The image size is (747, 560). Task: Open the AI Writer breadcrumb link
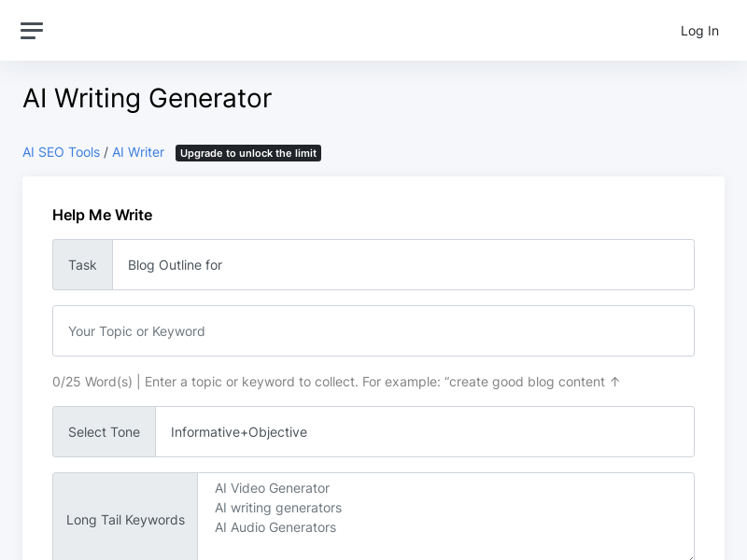point(138,152)
